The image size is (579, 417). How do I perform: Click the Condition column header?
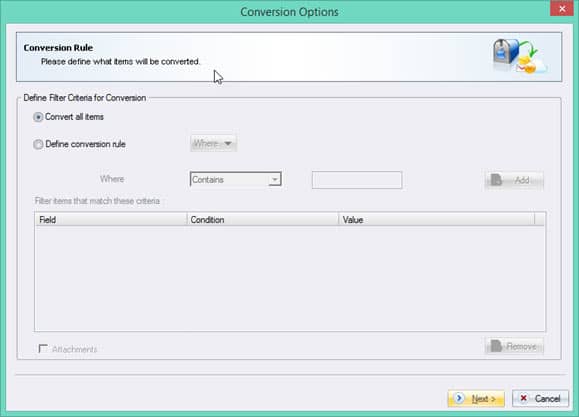coord(263,220)
